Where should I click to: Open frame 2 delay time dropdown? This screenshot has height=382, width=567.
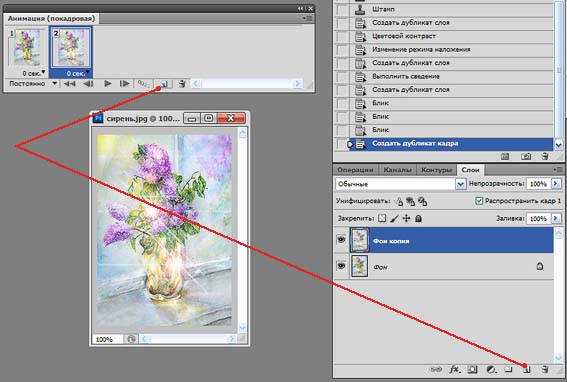click(x=88, y=73)
